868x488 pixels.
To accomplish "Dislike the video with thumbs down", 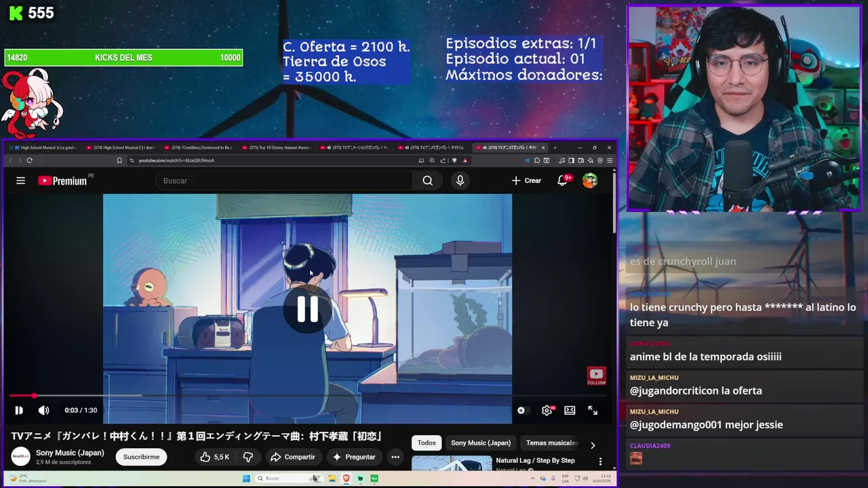I will (x=248, y=457).
